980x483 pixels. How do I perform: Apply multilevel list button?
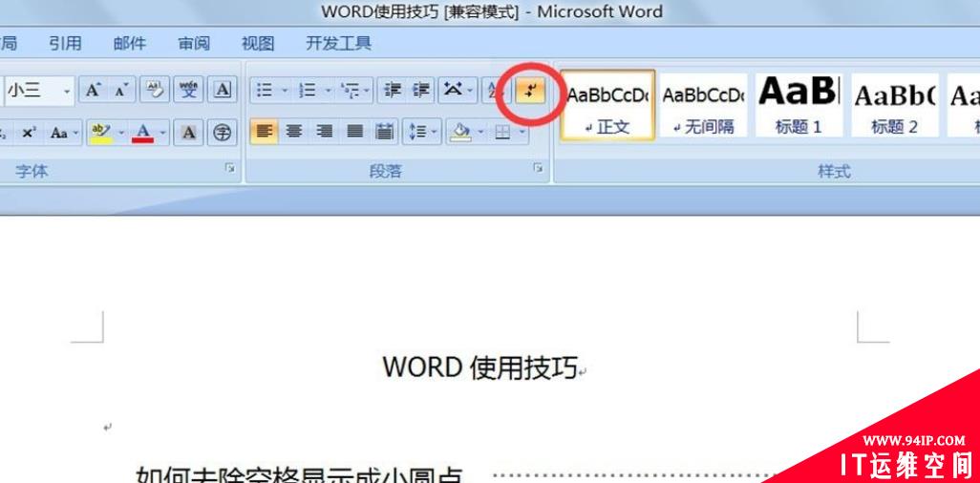coord(350,91)
